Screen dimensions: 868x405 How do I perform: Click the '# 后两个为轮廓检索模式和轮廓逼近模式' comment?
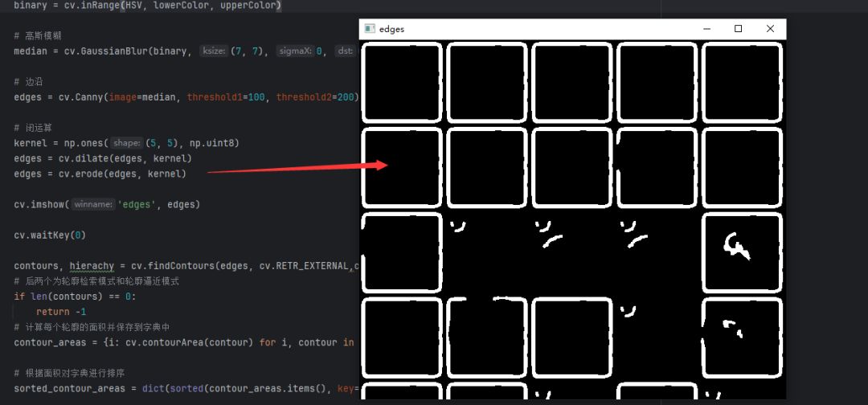tap(96, 281)
